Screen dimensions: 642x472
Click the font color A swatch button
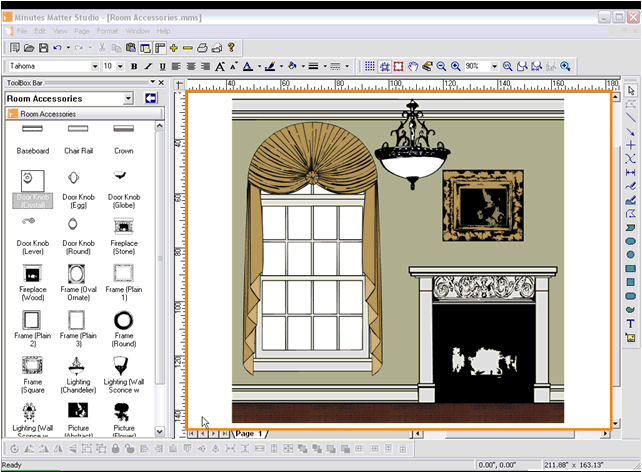248,66
